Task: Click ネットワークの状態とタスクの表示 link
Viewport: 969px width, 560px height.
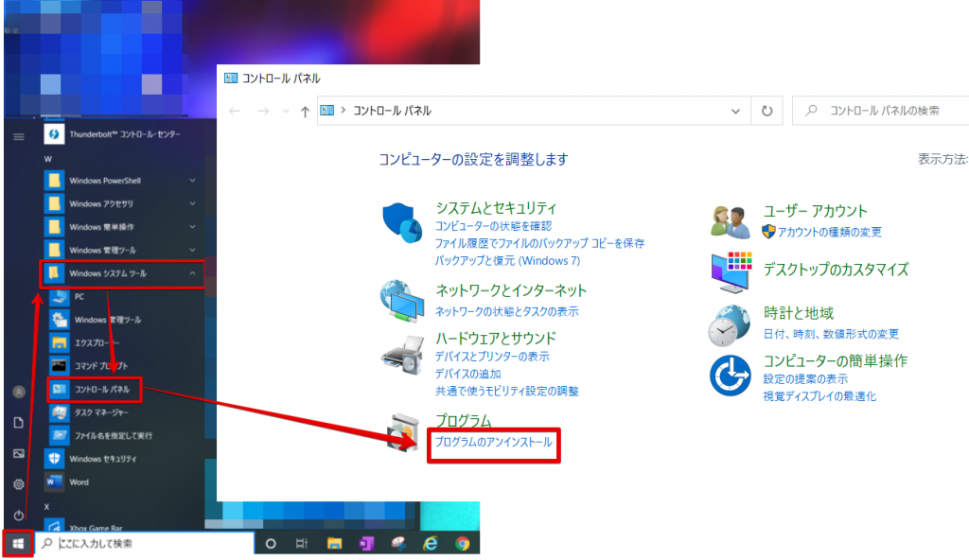Action: tap(507, 311)
